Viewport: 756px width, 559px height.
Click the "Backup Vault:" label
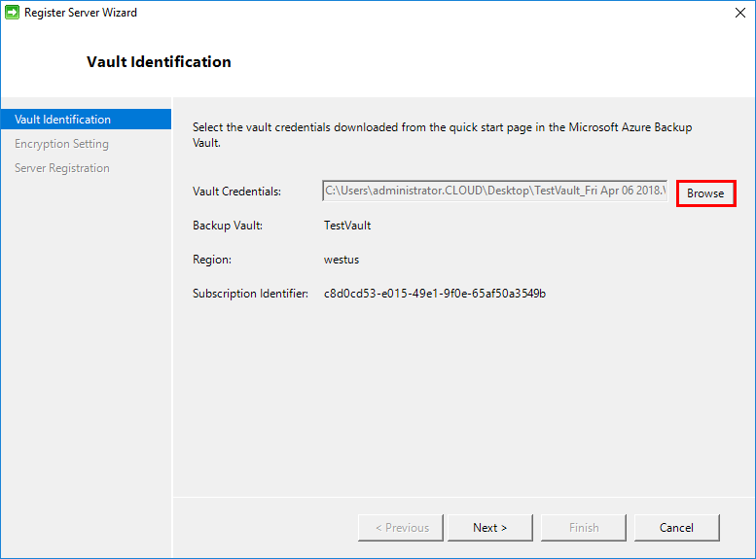point(228,226)
